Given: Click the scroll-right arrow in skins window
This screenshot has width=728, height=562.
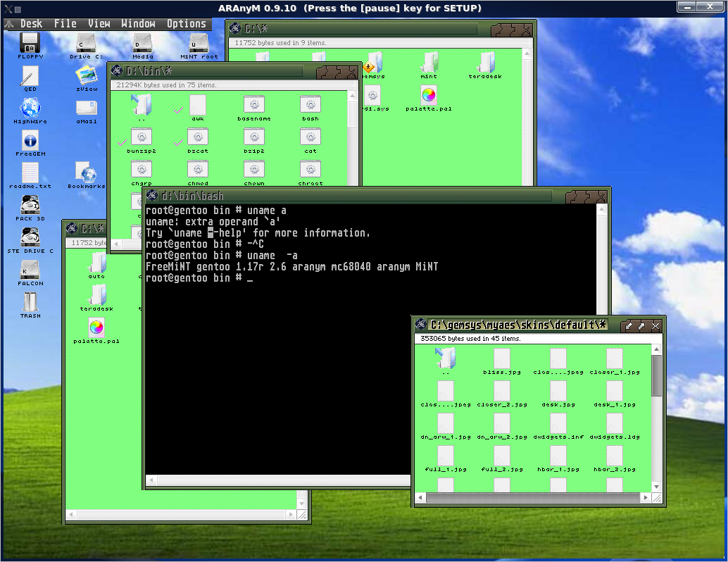Looking at the screenshot, I should click(x=646, y=497).
